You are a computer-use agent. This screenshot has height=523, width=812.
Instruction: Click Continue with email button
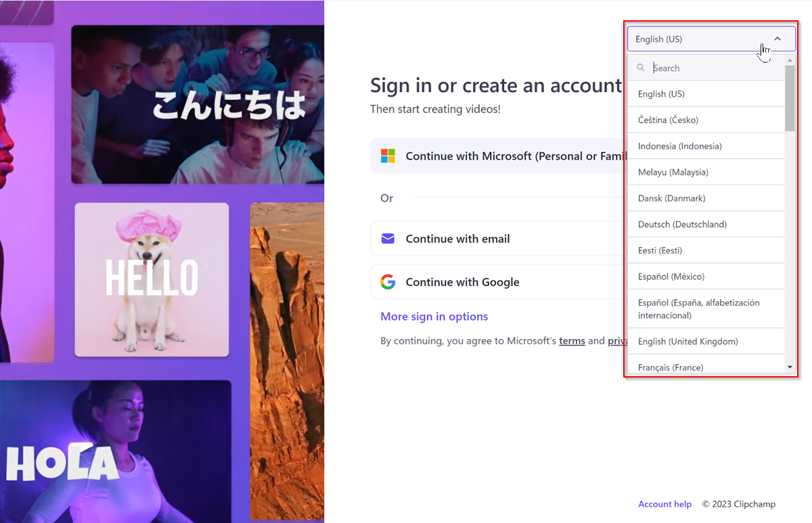pos(497,239)
